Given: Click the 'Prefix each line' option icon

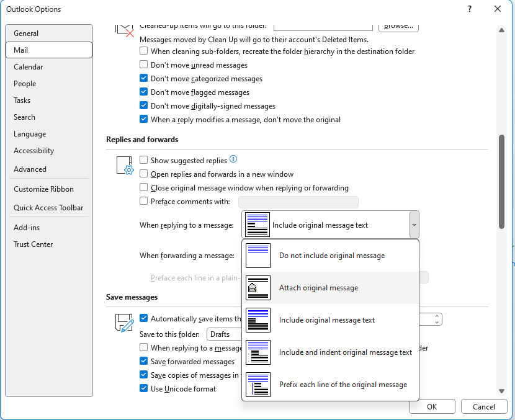Looking at the screenshot, I should [258, 385].
